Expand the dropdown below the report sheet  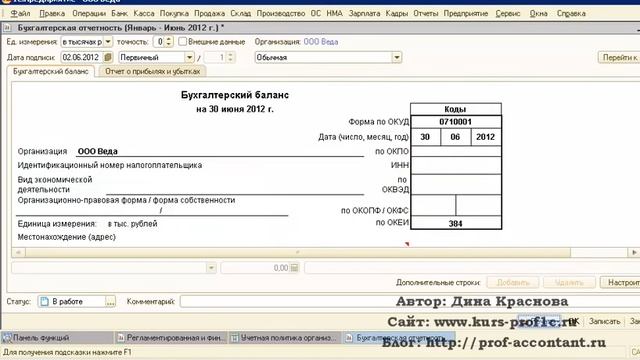pos(211,268)
